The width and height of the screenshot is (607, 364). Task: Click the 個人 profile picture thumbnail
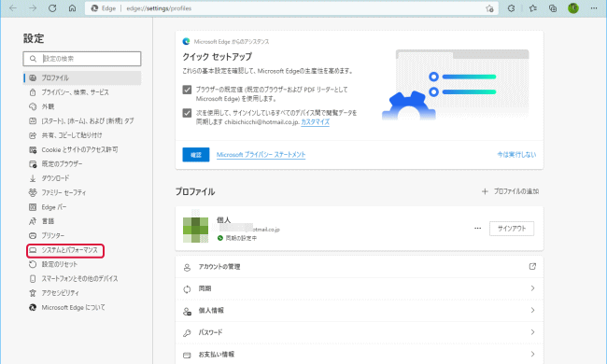(195, 230)
